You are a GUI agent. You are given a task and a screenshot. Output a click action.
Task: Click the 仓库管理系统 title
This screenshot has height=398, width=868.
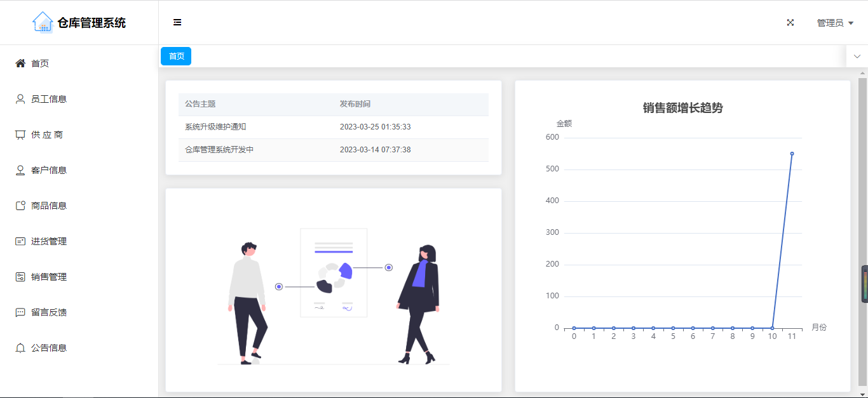coord(92,23)
